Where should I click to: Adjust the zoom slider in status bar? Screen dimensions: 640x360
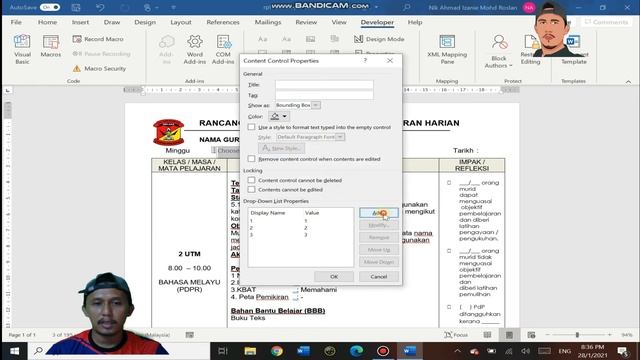click(x=577, y=335)
